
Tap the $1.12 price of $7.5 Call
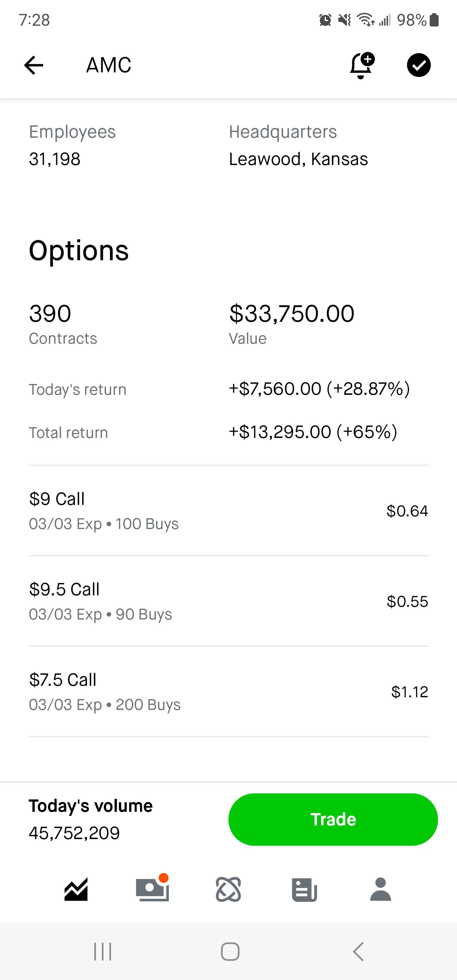point(409,692)
